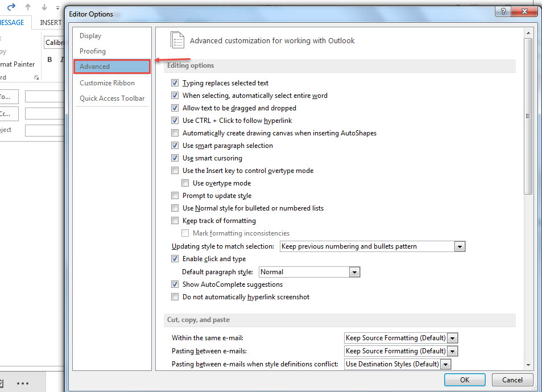
Task: Check the Use overtype mode box
Action: (x=185, y=183)
